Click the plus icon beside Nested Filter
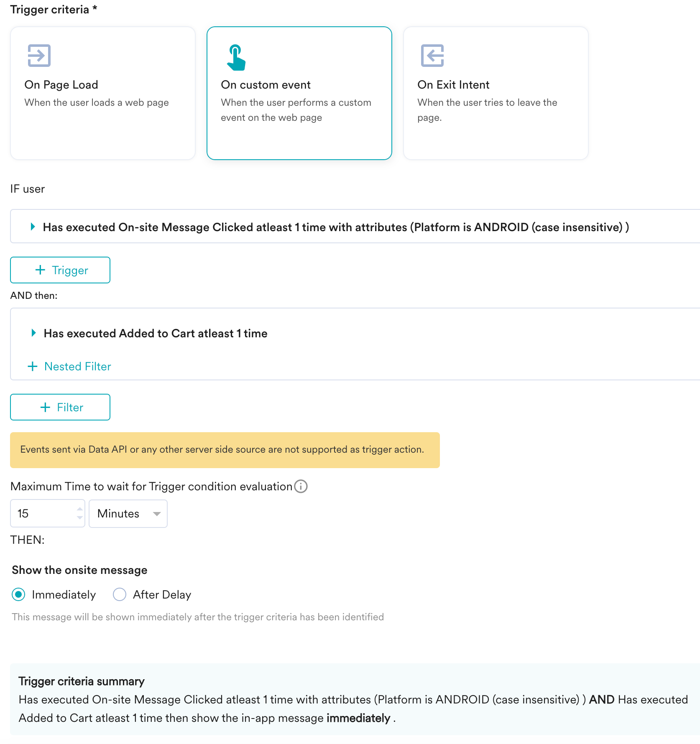 33,367
